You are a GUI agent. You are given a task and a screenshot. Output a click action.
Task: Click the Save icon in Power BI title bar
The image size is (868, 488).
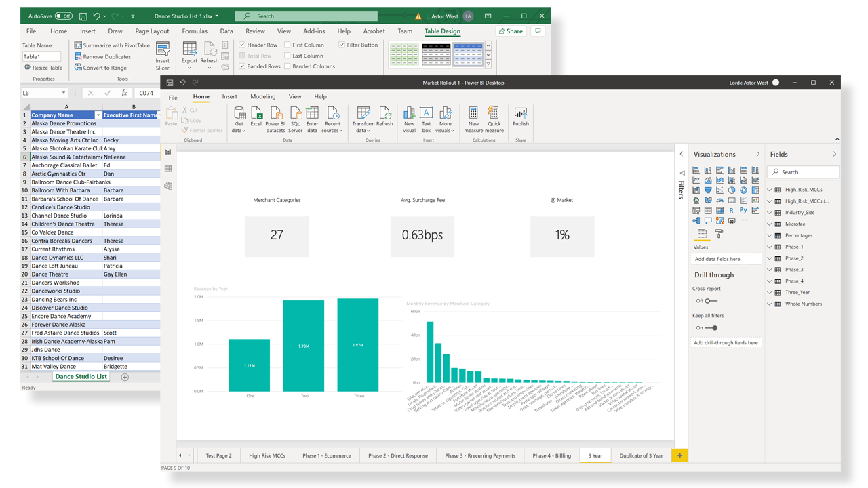pyautogui.click(x=170, y=83)
